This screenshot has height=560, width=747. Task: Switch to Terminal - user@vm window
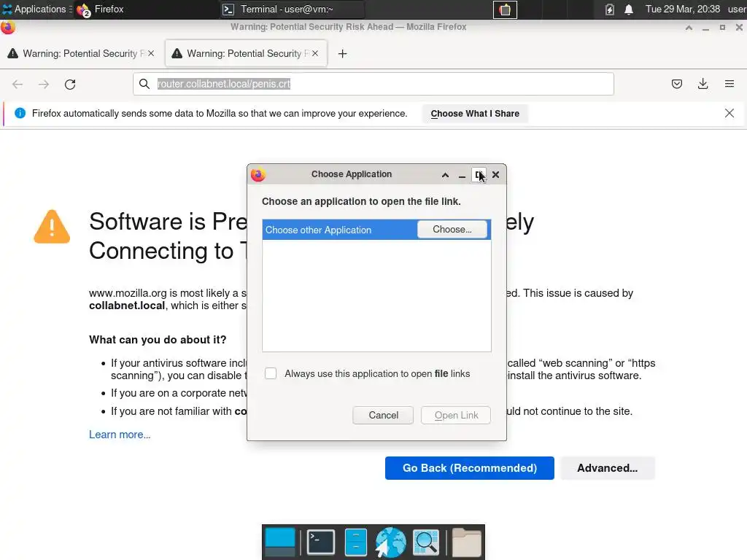point(292,9)
